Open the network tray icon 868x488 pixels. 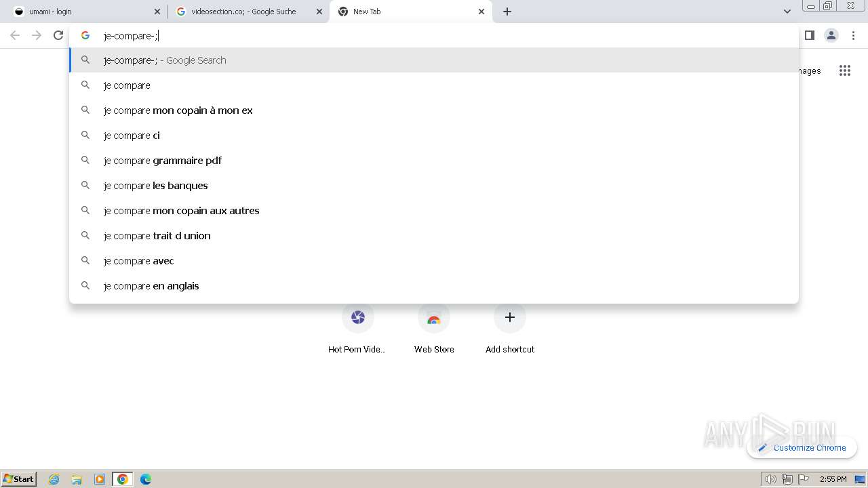787,479
